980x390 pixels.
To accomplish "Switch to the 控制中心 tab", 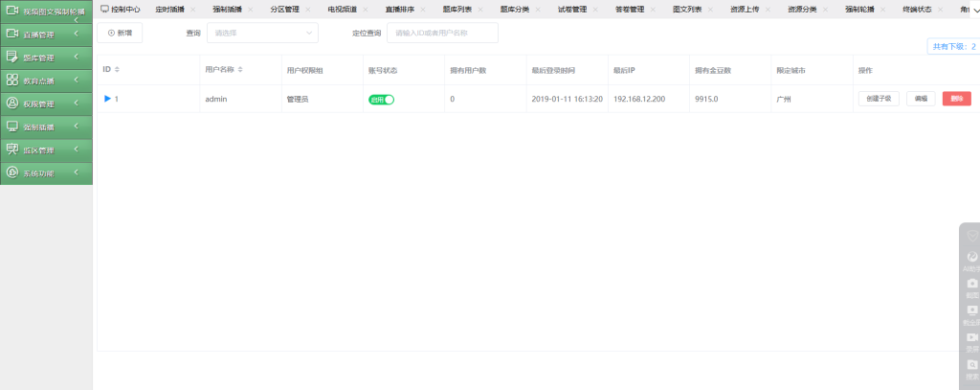I will coord(121,10).
